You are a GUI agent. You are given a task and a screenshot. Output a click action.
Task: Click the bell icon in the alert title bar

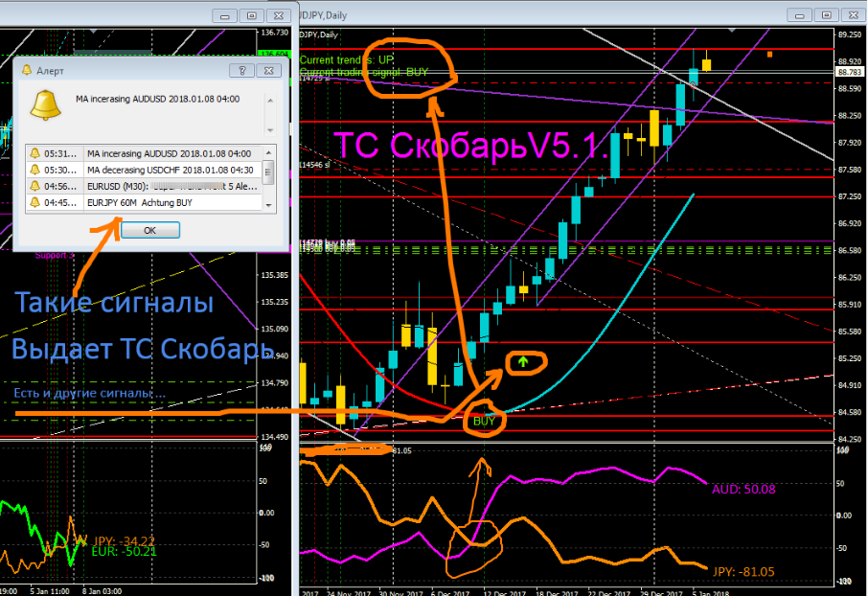[x=27, y=70]
